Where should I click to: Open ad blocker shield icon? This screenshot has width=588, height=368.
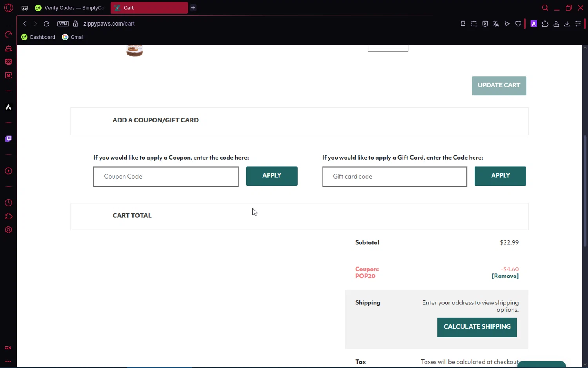point(485,24)
